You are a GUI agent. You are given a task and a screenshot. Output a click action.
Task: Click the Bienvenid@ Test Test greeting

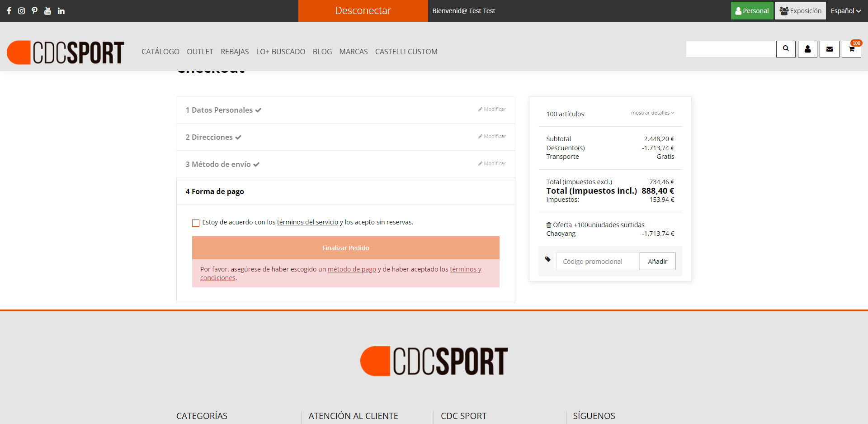coord(464,11)
